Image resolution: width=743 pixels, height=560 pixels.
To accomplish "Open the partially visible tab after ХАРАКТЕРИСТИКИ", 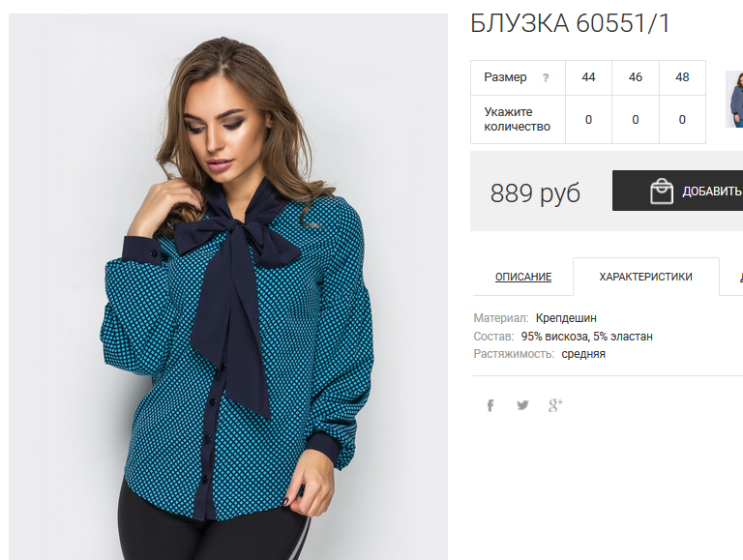I will click(731, 277).
